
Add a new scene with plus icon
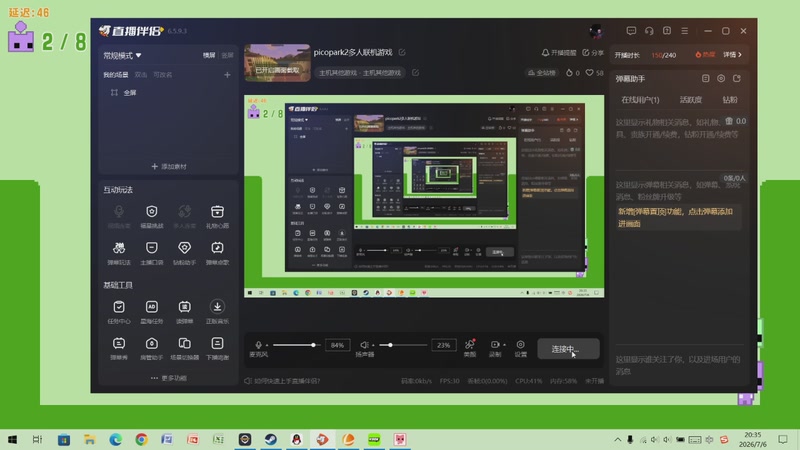click(x=227, y=75)
